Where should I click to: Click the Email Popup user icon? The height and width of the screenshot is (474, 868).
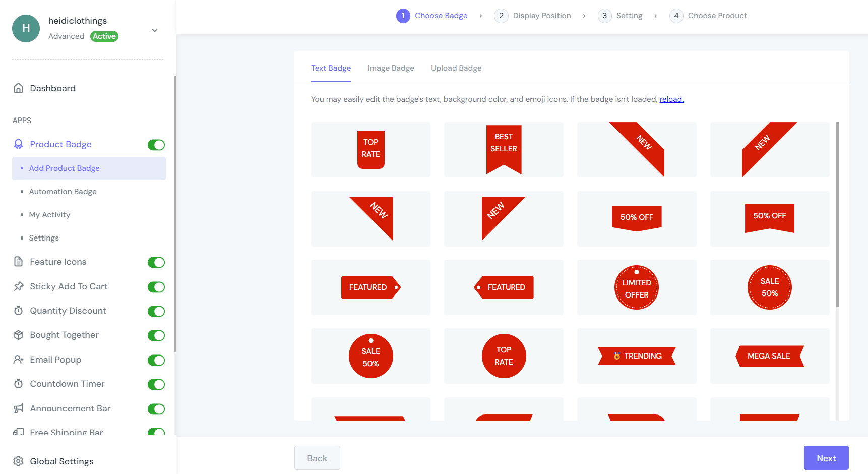(19, 360)
